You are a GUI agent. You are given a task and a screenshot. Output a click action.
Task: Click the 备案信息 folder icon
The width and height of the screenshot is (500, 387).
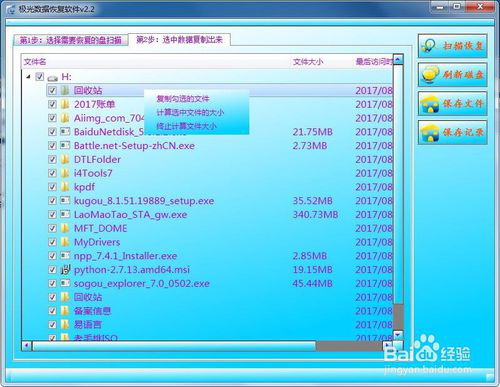coord(65,311)
